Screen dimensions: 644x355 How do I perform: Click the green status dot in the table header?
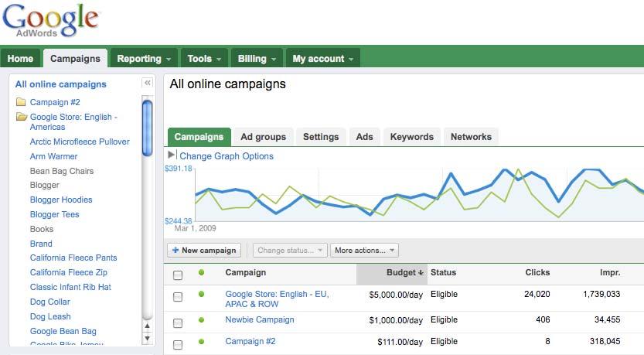(201, 272)
